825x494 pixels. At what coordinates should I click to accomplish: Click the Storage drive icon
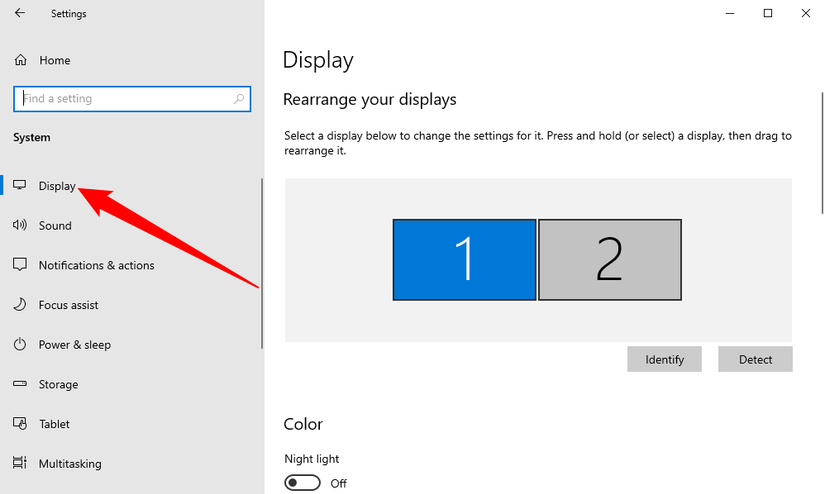click(x=19, y=384)
